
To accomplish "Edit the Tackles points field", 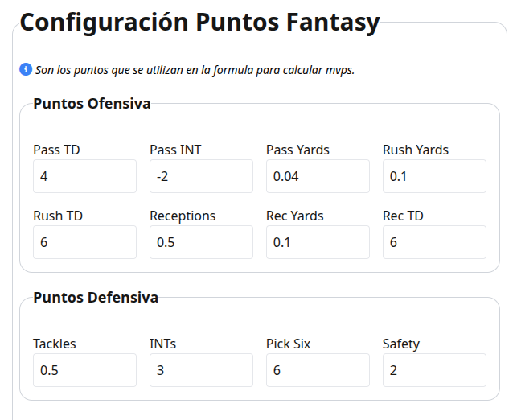I will click(x=84, y=370).
